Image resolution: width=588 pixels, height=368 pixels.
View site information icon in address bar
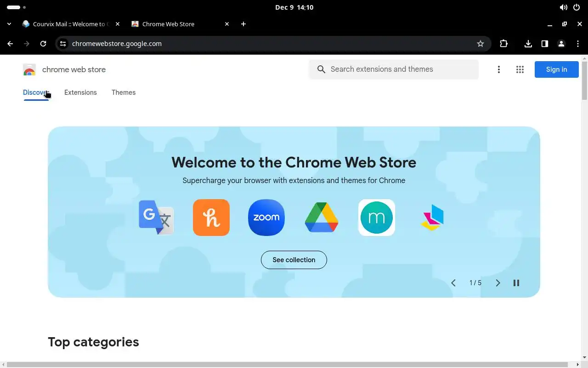(x=63, y=44)
